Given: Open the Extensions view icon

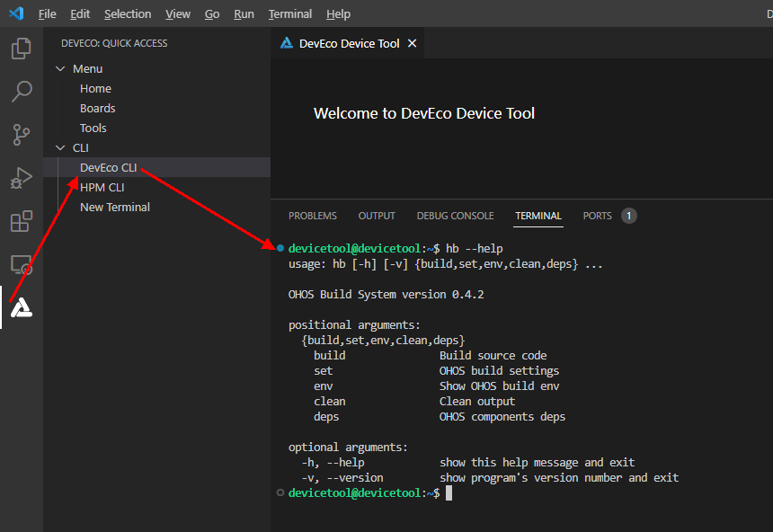Looking at the screenshot, I should [x=21, y=221].
